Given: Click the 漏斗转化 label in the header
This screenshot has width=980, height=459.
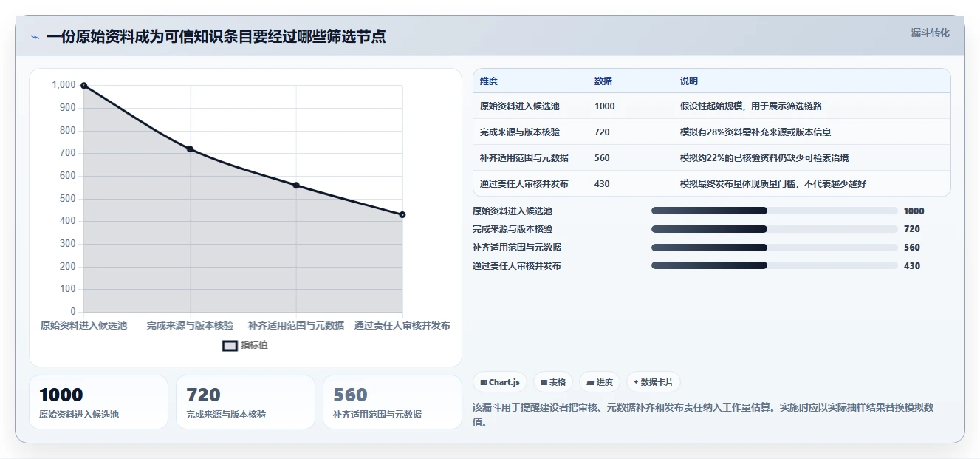Looking at the screenshot, I should point(930,33).
